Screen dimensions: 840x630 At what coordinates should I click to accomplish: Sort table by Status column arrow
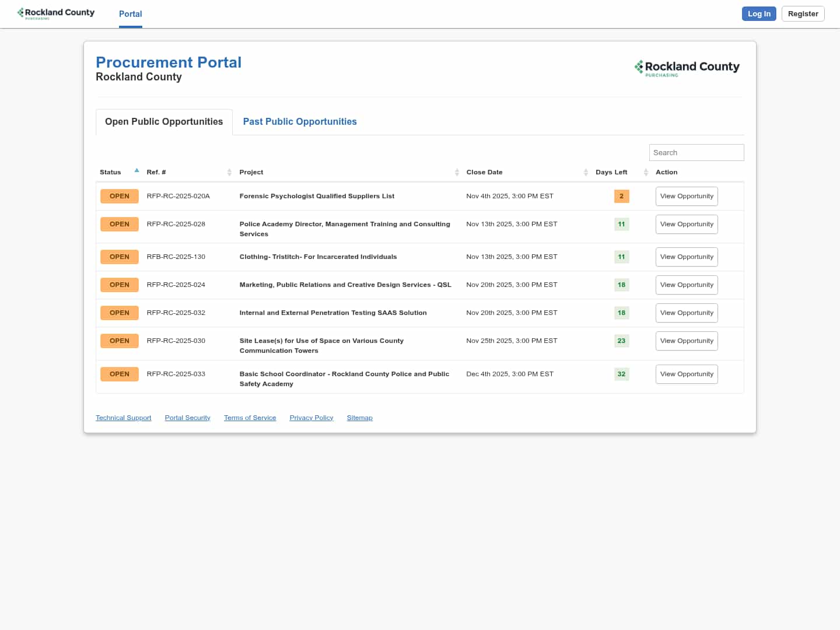(x=136, y=171)
